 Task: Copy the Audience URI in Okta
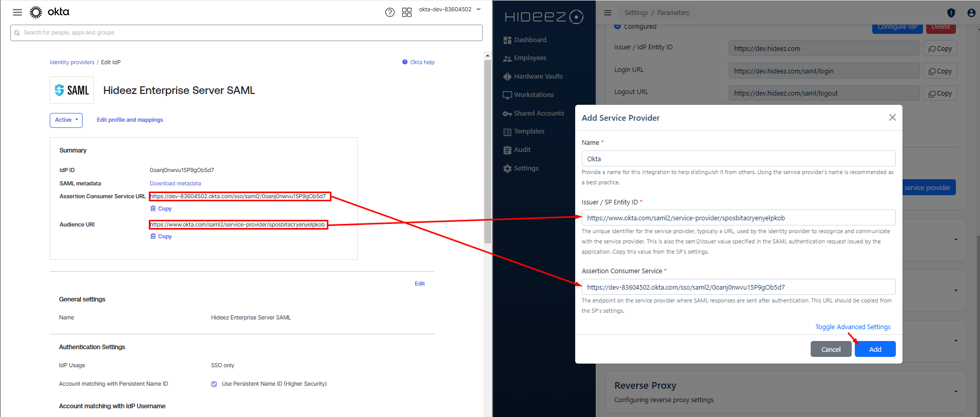point(161,236)
